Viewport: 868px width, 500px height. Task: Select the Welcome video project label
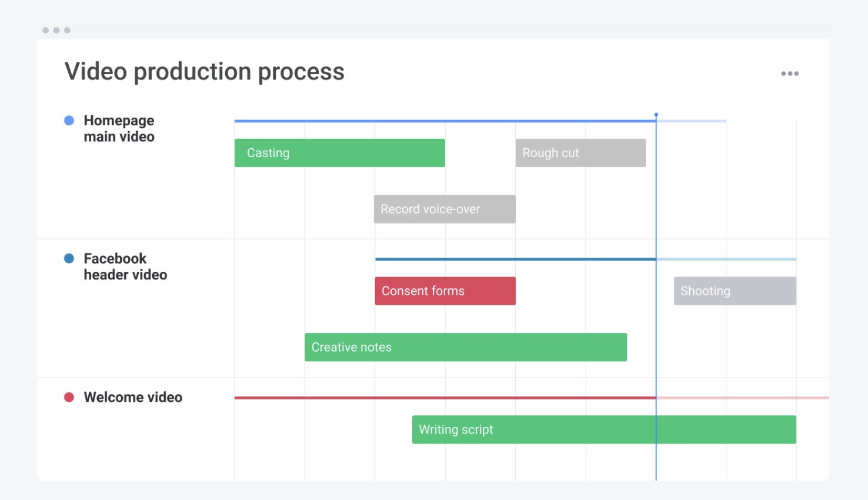[x=133, y=398]
